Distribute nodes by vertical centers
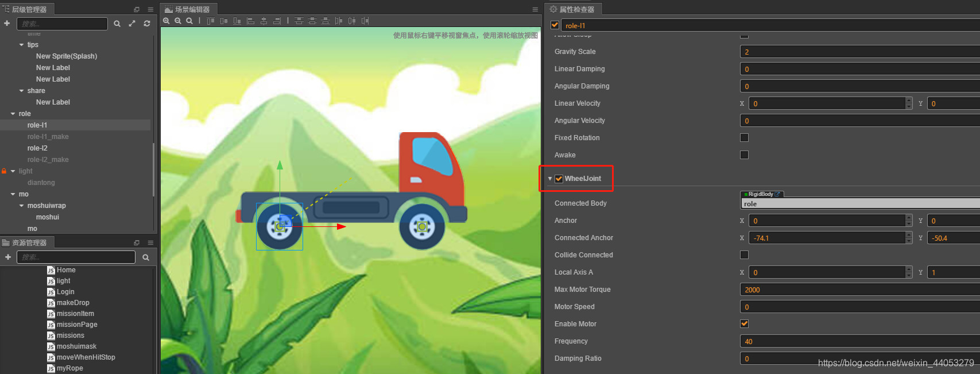Viewport: 980px width, 374px height. pos(312,21)
